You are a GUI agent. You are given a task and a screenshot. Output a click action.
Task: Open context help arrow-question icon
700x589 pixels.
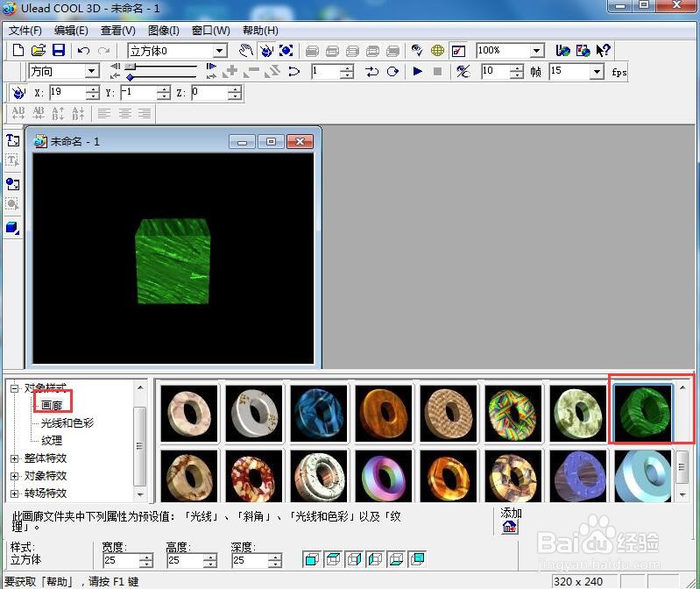tap(603, 51)
